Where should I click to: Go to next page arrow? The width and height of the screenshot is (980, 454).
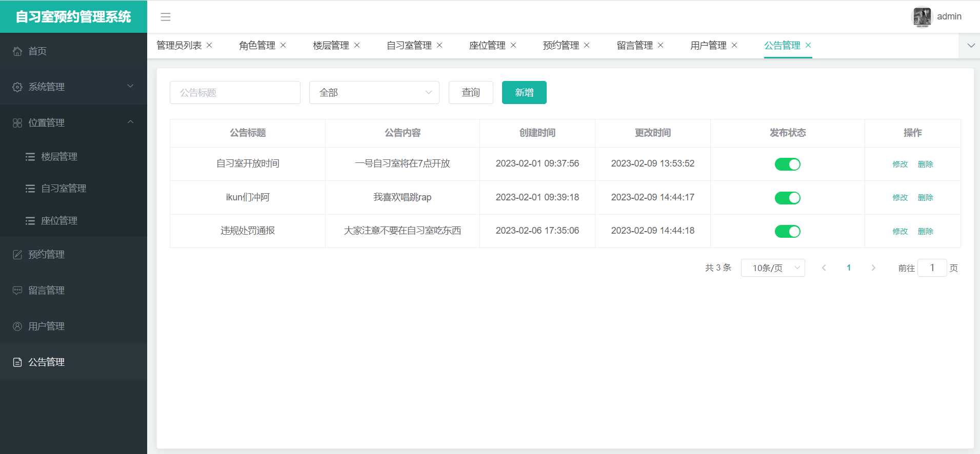873,268
